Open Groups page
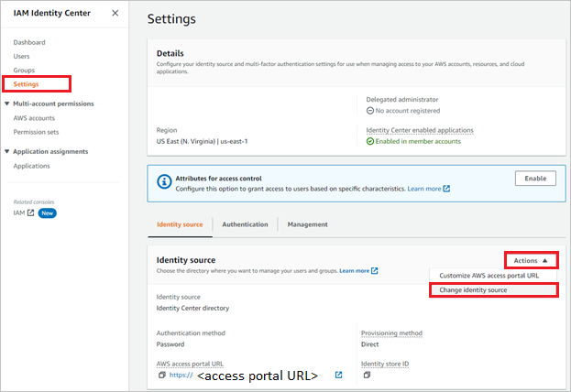The image size is (571, 392). pos(24,70)
